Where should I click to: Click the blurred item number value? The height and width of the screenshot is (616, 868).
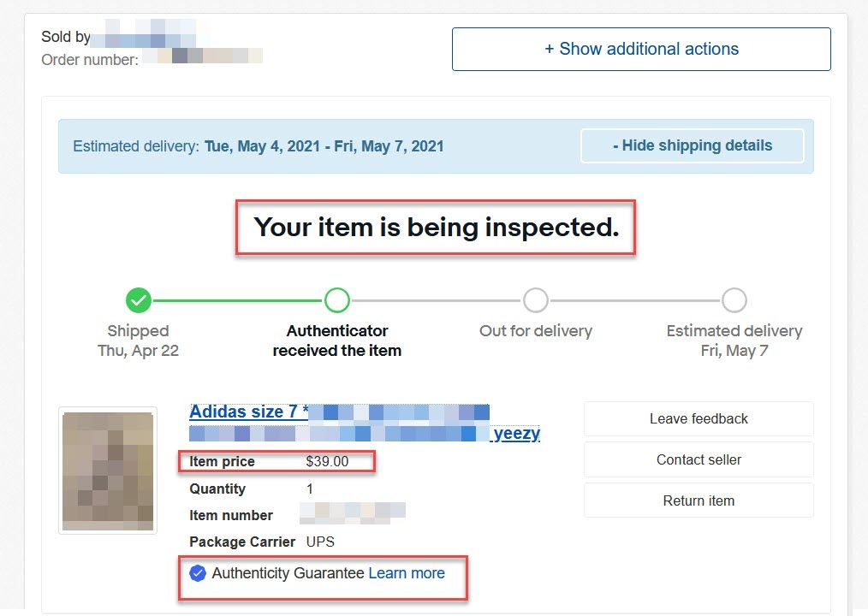(x=353, y=513)
